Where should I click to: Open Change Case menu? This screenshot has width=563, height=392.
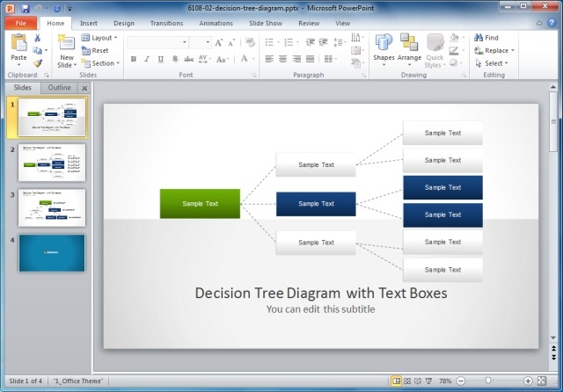(x=223, y=59)
